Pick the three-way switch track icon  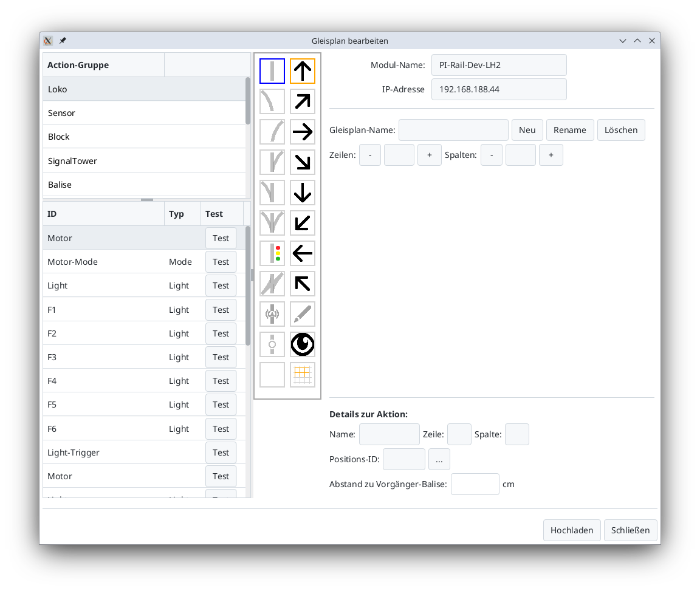272,223
